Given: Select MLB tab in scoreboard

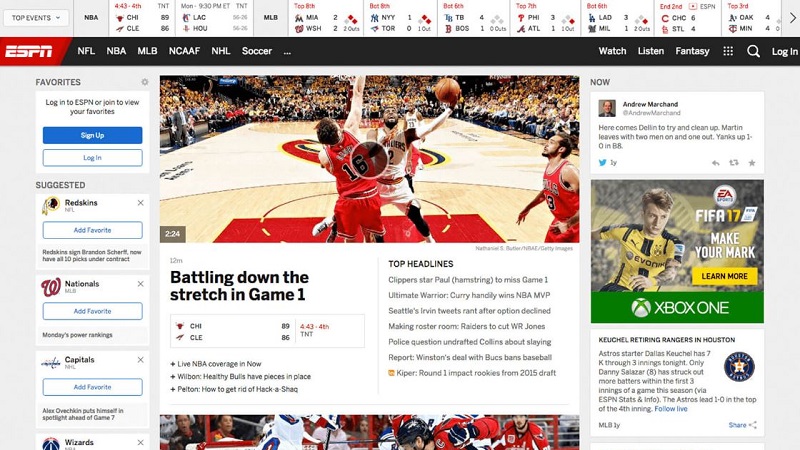Looking at the screenshot, I should click(x=270, y=18).
